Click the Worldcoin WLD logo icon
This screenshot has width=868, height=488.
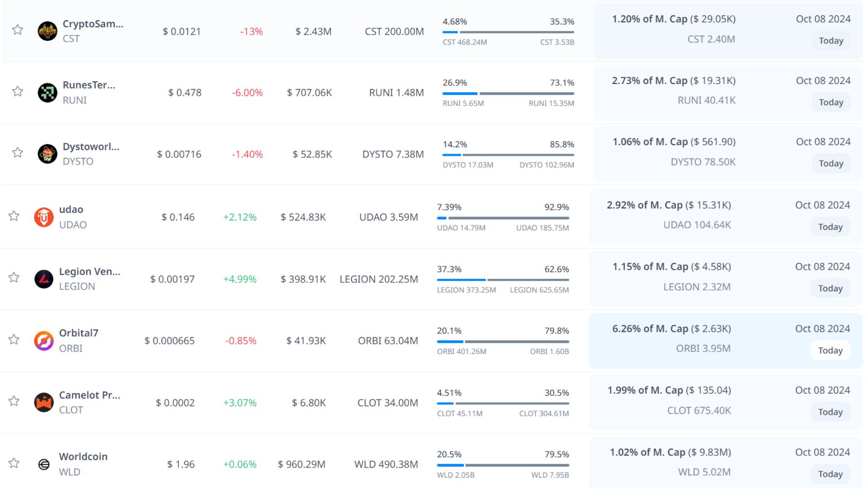44,464
